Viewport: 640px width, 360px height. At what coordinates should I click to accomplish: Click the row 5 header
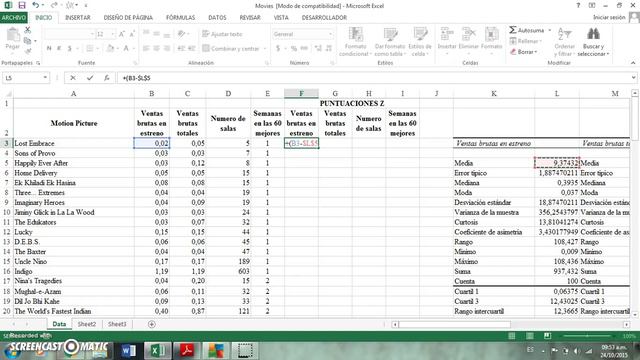point(7,163)
